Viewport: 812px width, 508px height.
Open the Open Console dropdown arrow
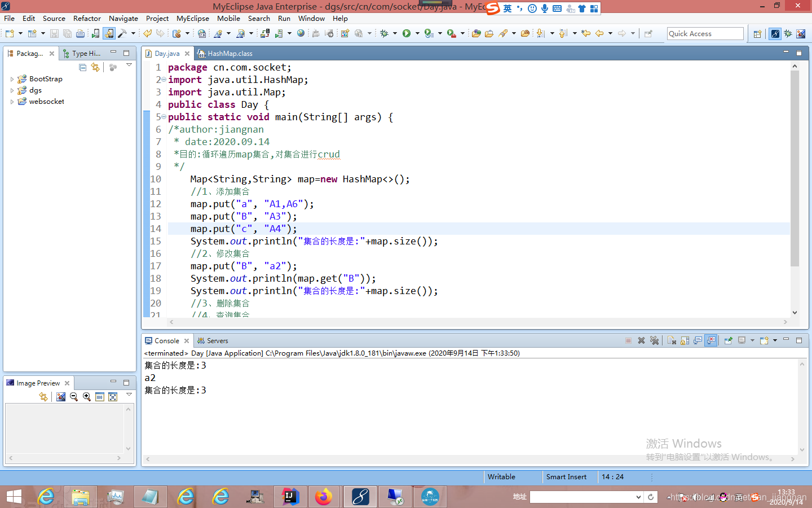[775, 340]
